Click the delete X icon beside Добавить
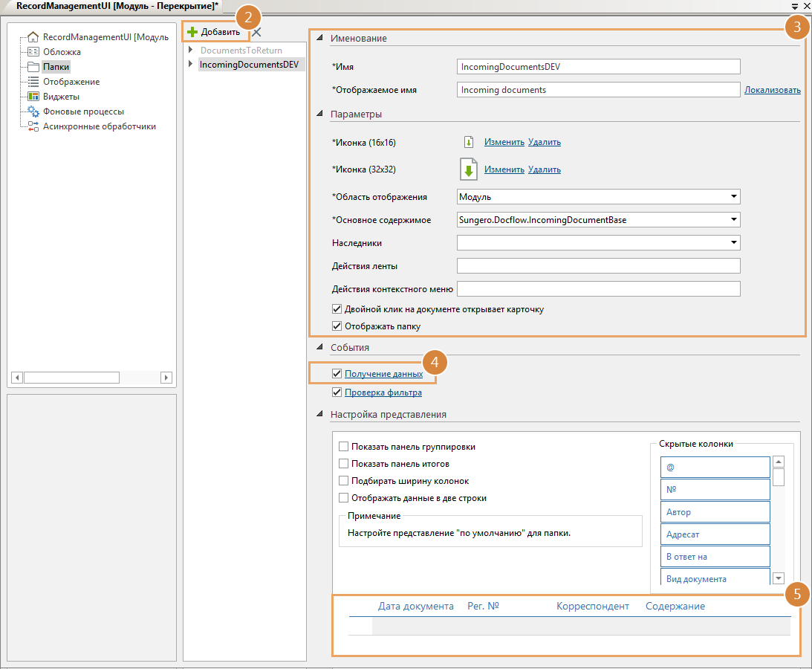 point(256,32)
